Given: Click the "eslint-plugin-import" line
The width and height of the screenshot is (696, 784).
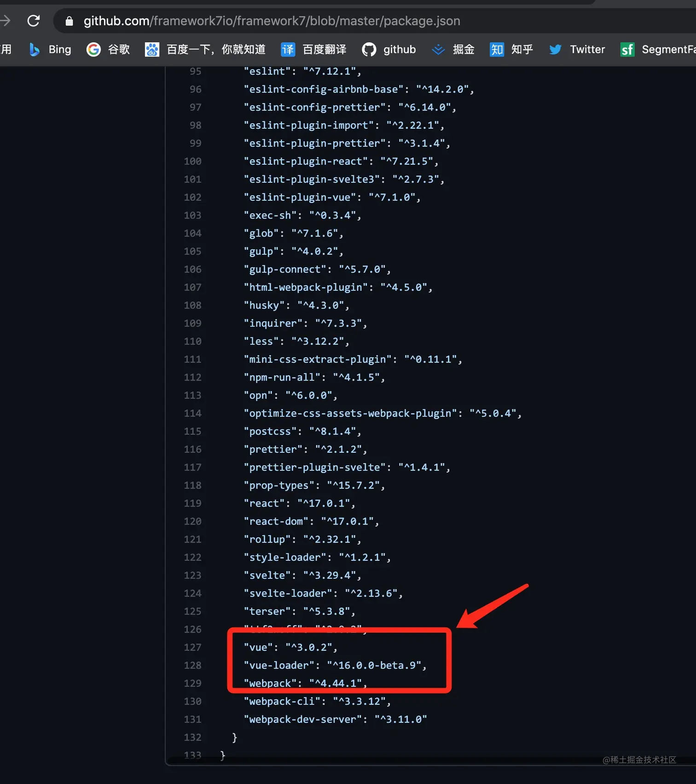Looking at the screenshot, I should (344, 125).
